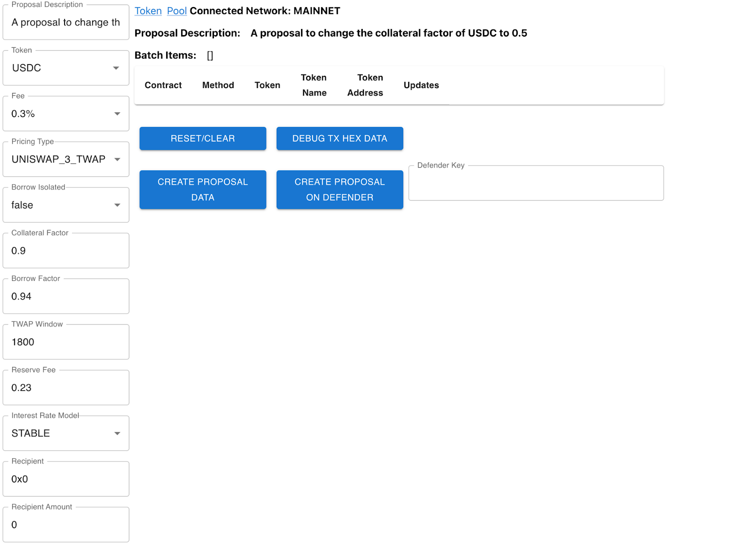This screenshot has height=560, width=749.
Task: Edit the Recipient field with 0x0
Action: click(x=66, y=479)
